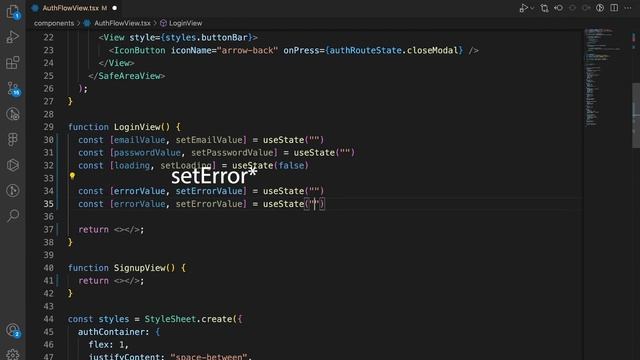
Task: Click buttonBar in styles.buttonBar
Action: click(x=224, y=38)
